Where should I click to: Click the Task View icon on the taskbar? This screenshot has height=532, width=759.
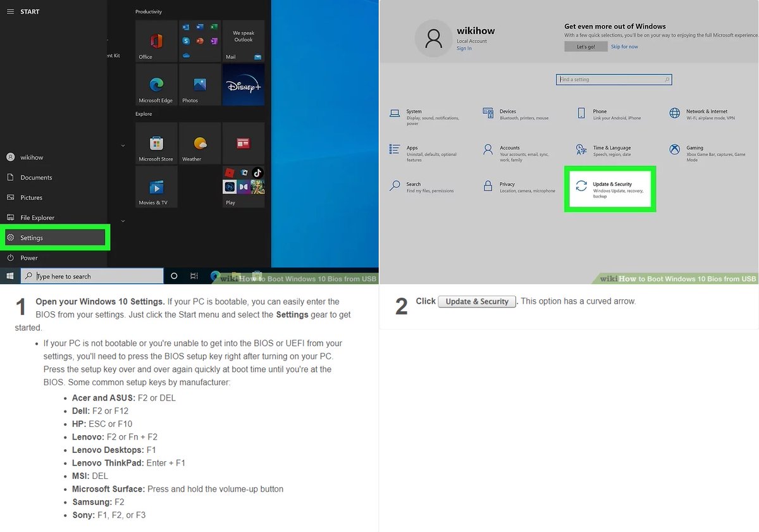coord(194,275)
